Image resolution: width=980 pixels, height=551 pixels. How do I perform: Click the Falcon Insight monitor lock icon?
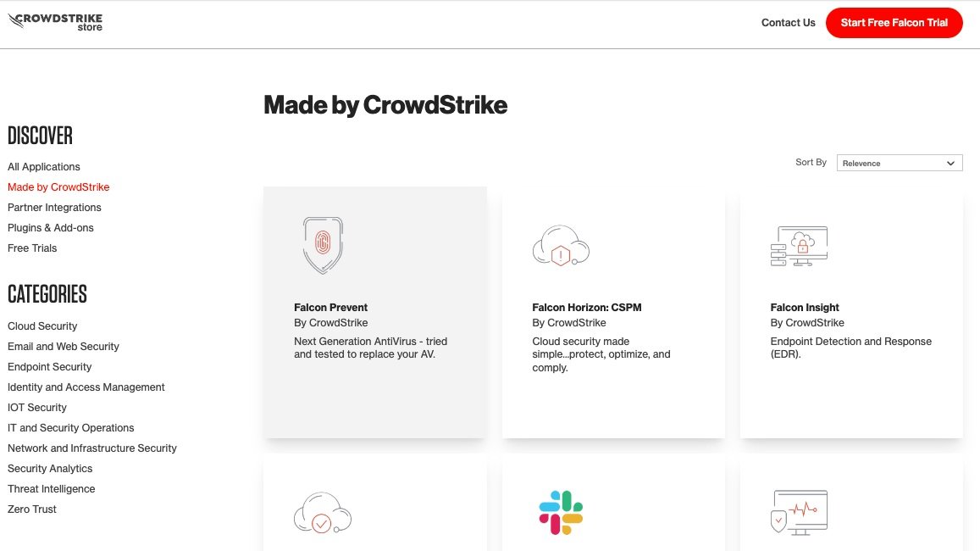[x=798, y=245]
